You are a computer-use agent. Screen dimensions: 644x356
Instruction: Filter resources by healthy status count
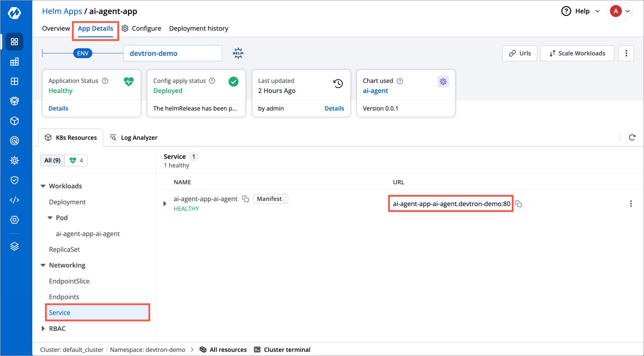pyautogui.click(x=76, y=160)
